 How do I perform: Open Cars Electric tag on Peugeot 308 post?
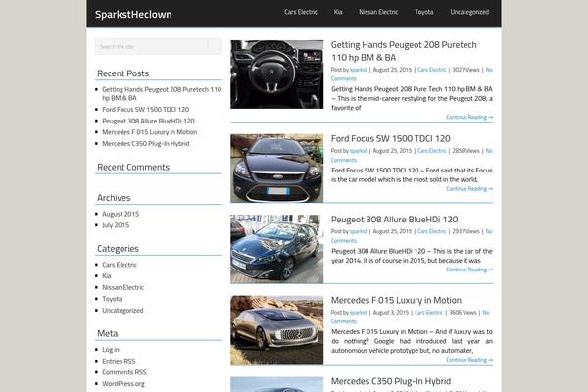[431, 232]
